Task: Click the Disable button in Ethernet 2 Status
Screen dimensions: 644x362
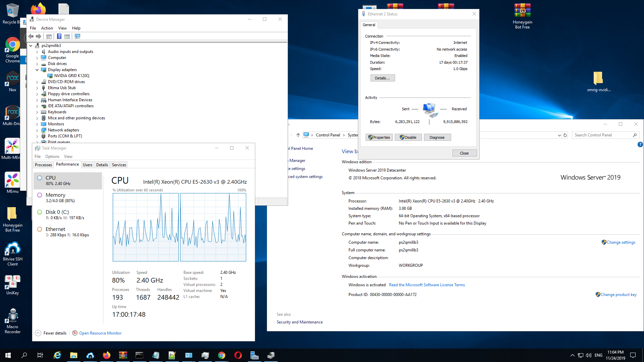Action: [x=408, y=137]
